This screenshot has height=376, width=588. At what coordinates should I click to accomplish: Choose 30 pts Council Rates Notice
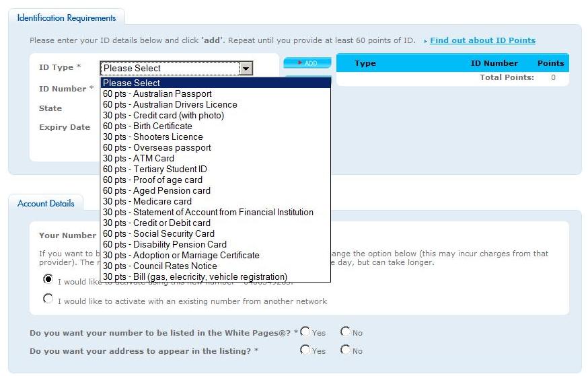(x=160, y=266)
